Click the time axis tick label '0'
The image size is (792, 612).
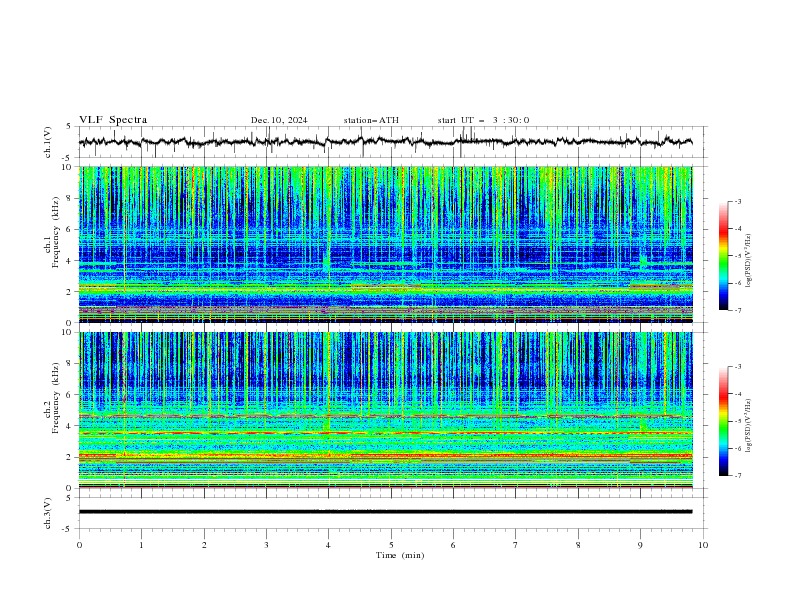(79, 545)
